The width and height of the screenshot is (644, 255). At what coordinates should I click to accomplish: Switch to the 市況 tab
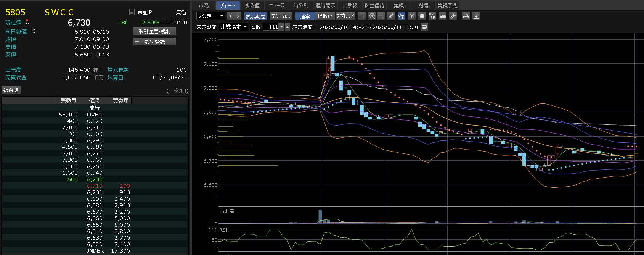coord(204,5)
